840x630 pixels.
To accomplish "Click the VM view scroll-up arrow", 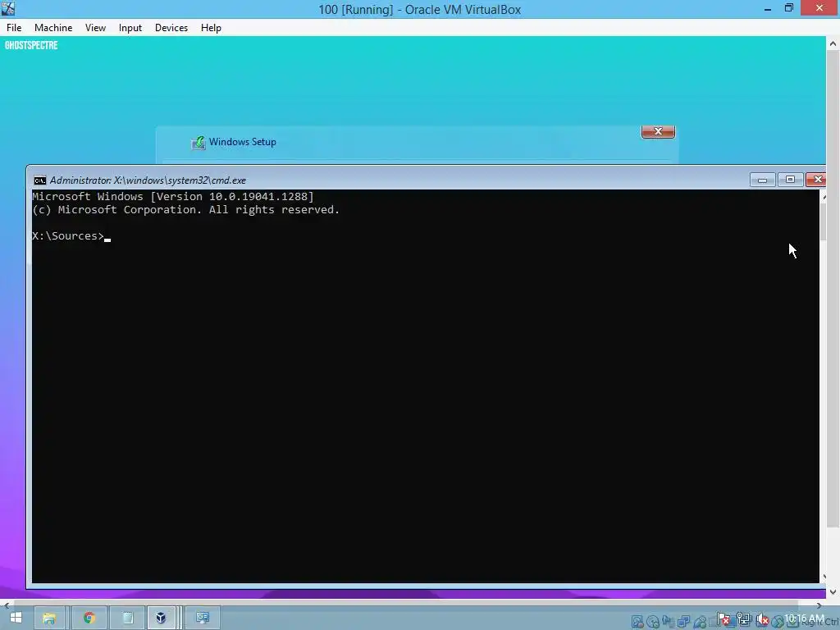I will point(833,44).
